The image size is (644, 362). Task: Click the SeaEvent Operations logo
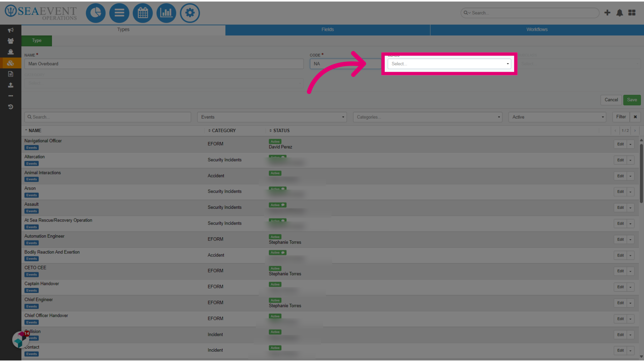41,13
